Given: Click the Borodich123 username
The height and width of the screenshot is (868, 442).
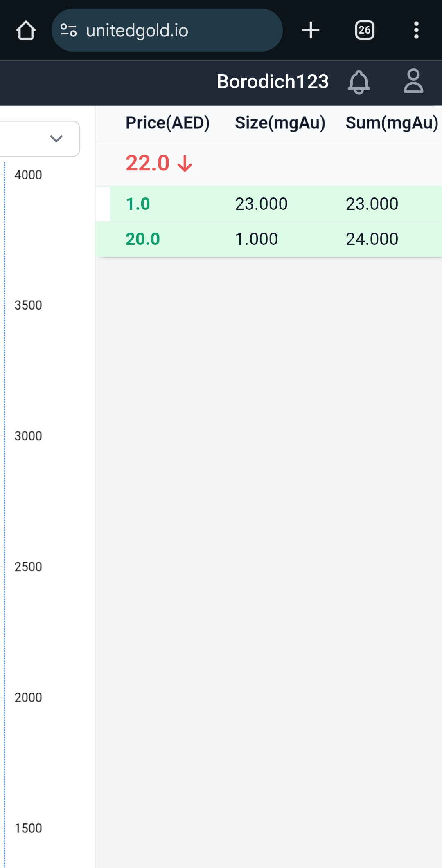Looking at the screenshot, I should [x=273, y=82].
